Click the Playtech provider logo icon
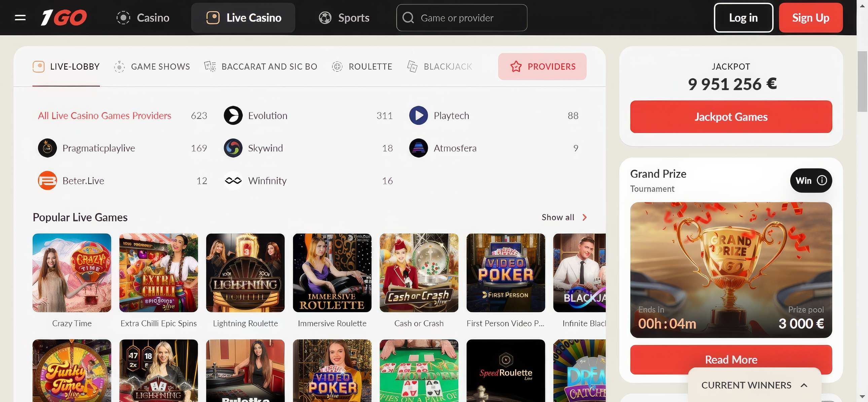This screenshot has height=402, width=868. 418,116
